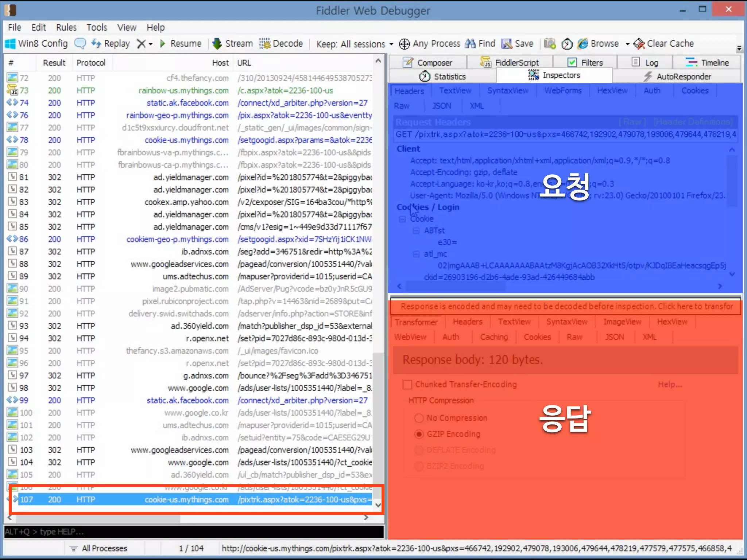747x560 pixels.
Task: Select GZIP Encoding radio option
Action: 419,434
